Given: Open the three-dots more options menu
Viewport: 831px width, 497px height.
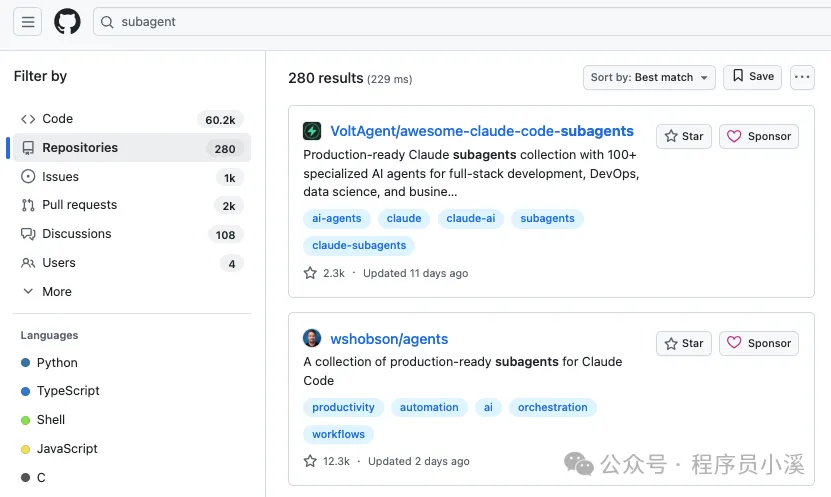Looking at the screenshot, I should pos(802,77).
